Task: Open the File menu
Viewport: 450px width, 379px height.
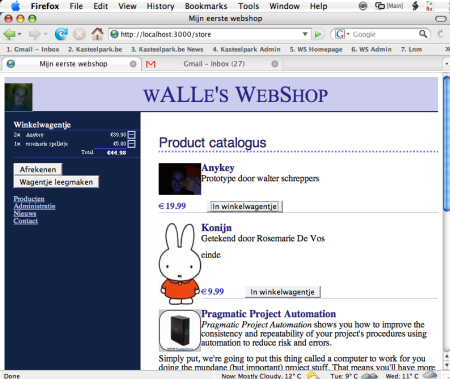Action: 76,6
